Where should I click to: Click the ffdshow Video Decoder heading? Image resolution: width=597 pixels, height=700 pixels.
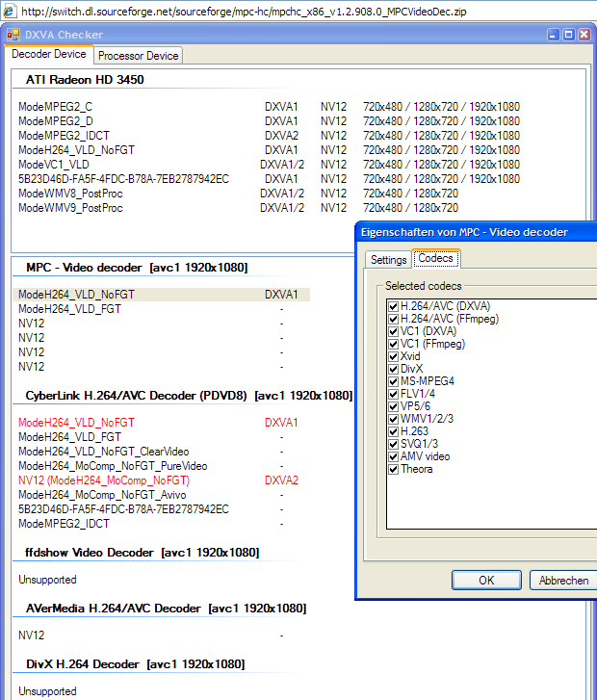(142, 553)
